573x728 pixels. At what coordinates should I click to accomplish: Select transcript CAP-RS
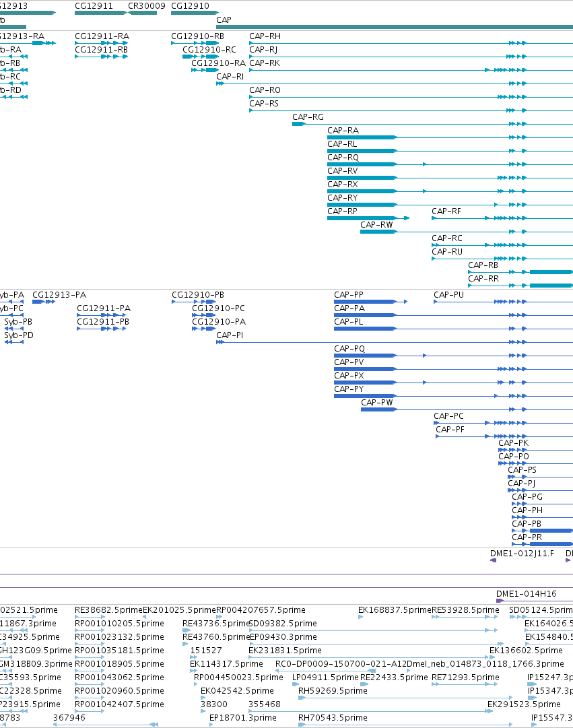coord(264,104)
